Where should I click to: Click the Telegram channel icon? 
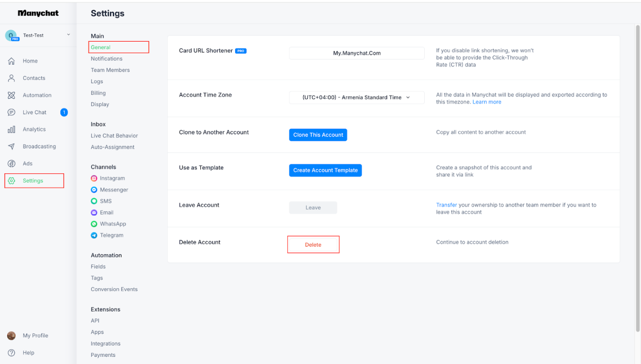click(x=94, y=236)
